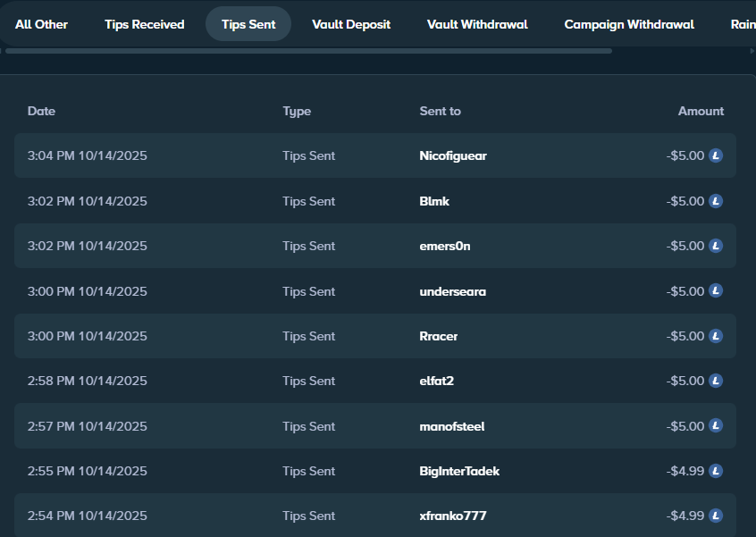756x537 pixels.
Task: Open user underseara
Action: pyautogui.click(x=453, y=291)
